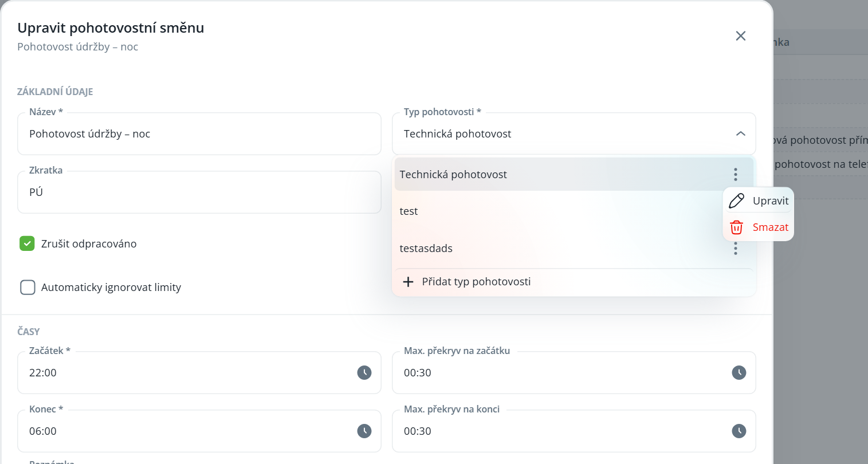Click the Max. překryv na začátku field

click(x=574, y=373)
